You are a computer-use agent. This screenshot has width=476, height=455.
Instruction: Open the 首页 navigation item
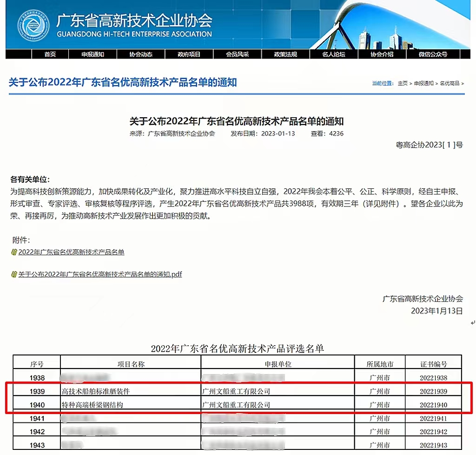tap(50, 54)
